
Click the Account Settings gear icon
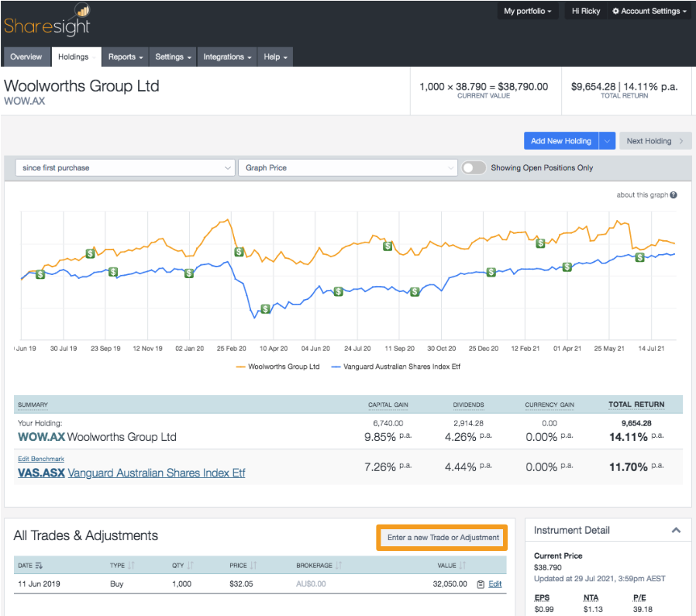click(615, 11)
